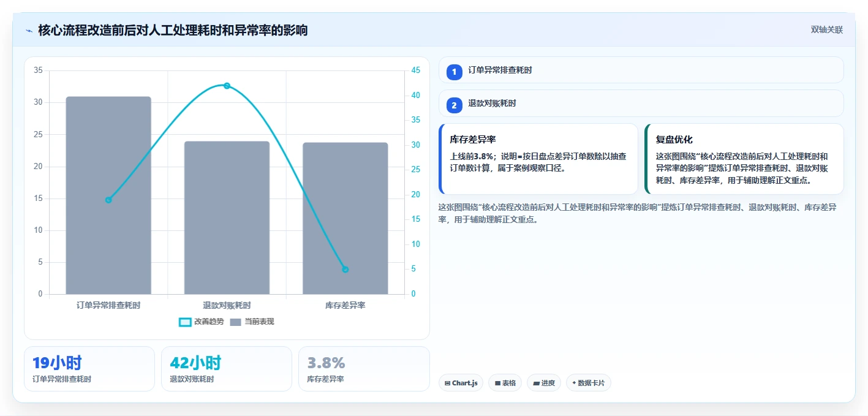
Task: Select numbered item 1 订单异常排查耗时
Action: pyautogui.click(x=641, y=70)
